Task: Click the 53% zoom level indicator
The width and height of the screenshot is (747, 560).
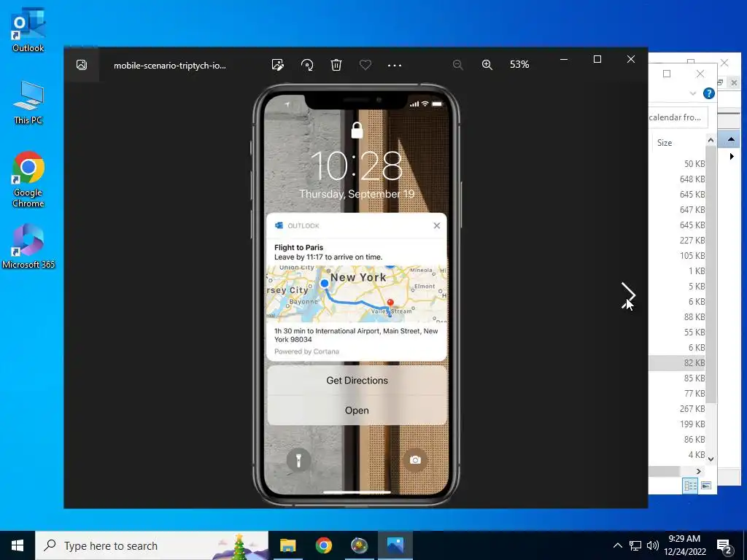Action: coord(519,64)
